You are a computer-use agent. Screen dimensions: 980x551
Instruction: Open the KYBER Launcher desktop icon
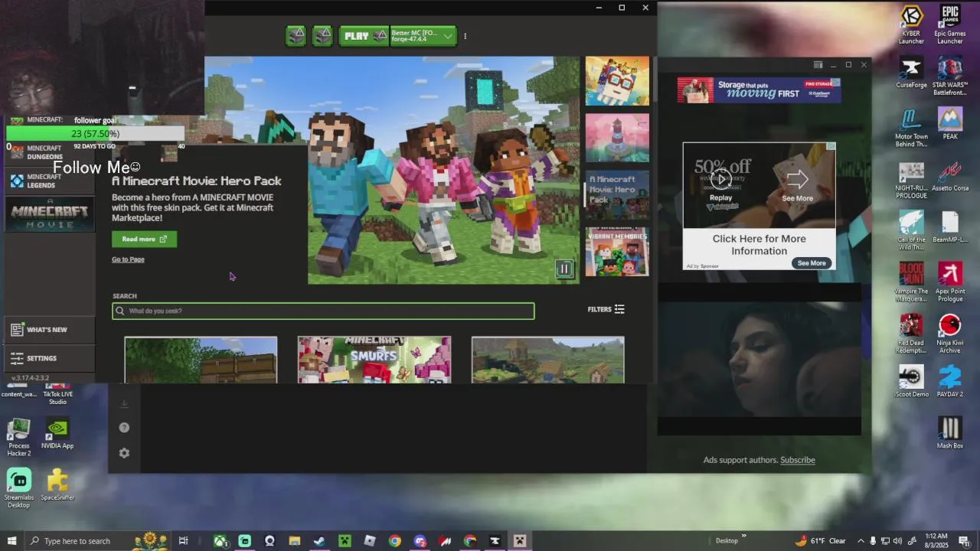point(911,25)
